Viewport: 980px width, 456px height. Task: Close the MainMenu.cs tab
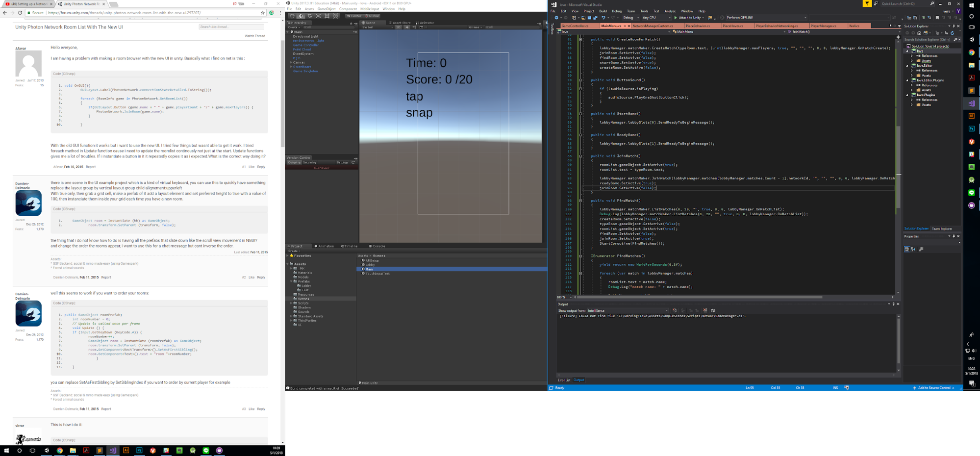tap(629, 26)
